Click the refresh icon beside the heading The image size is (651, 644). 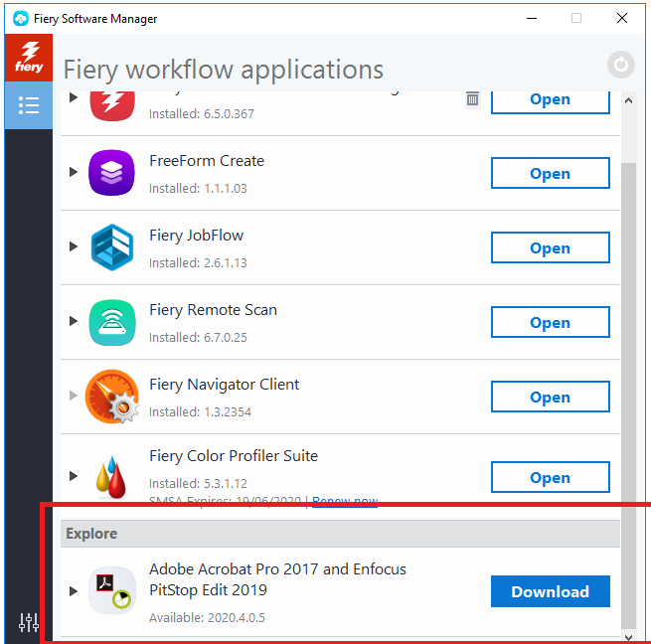pyautogui.click(x=620, y=66)
